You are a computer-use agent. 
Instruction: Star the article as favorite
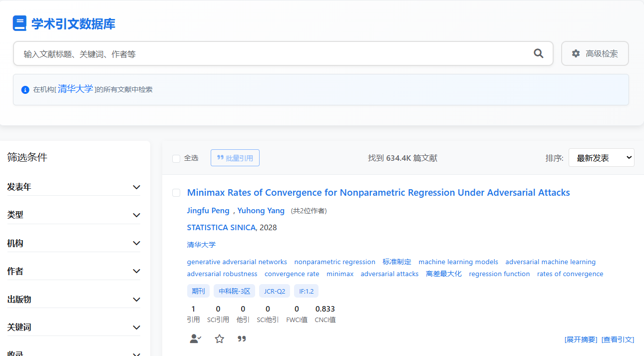[x=220, y=339]
